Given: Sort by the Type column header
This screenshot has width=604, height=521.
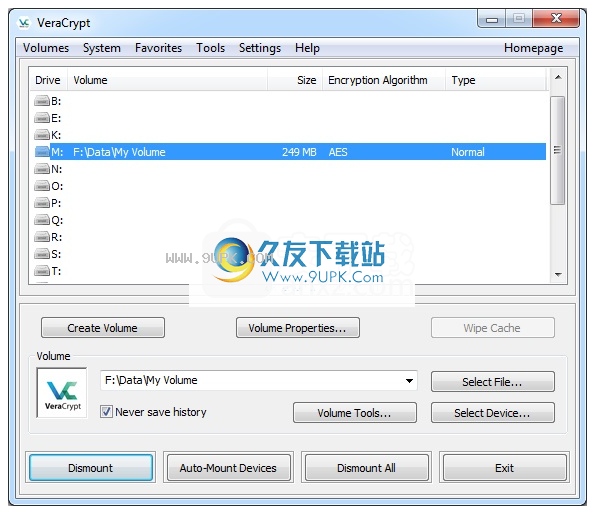Looking at the screenshot, I should (x=496, y=80).
